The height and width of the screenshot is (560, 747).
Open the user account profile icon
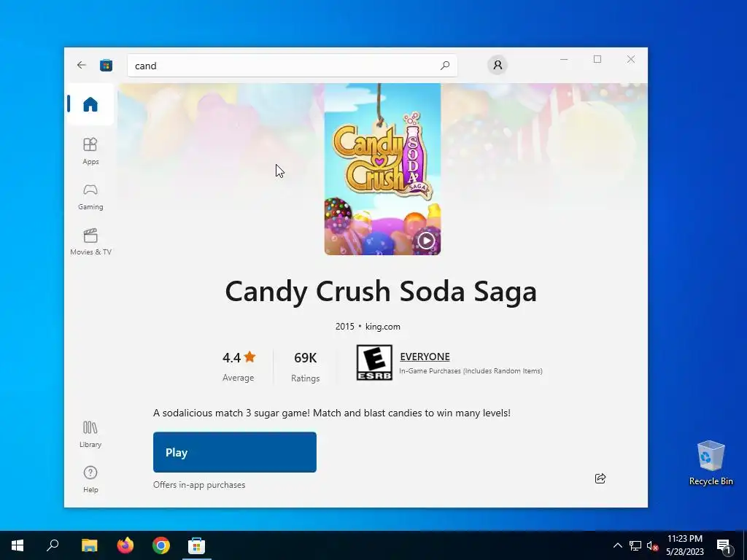tap(498, 65)
